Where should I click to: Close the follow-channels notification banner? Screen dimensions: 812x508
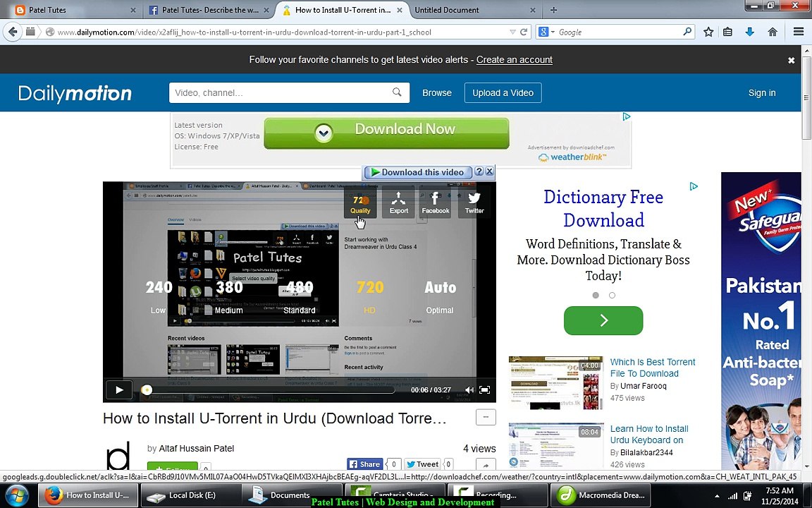click(x=791, y=60)
